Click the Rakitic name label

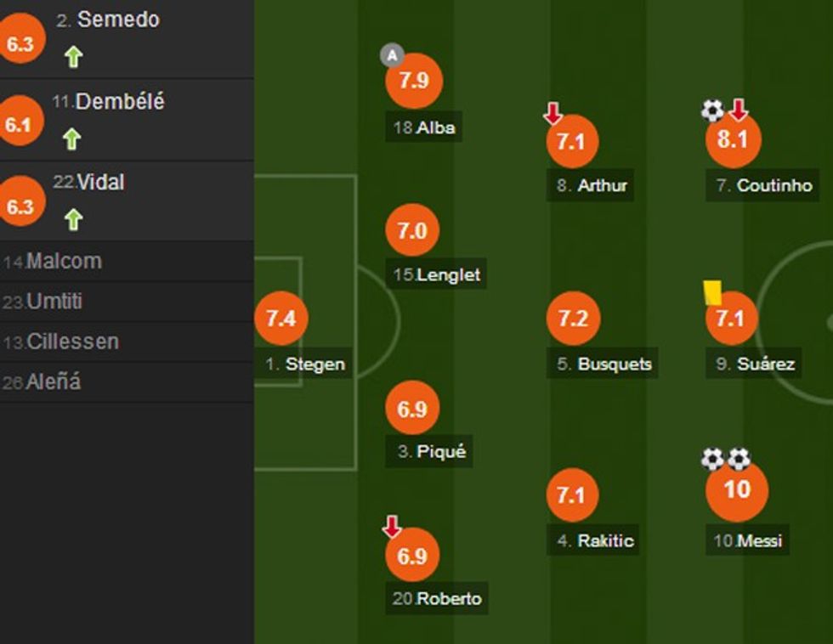[x=605, y=540]
